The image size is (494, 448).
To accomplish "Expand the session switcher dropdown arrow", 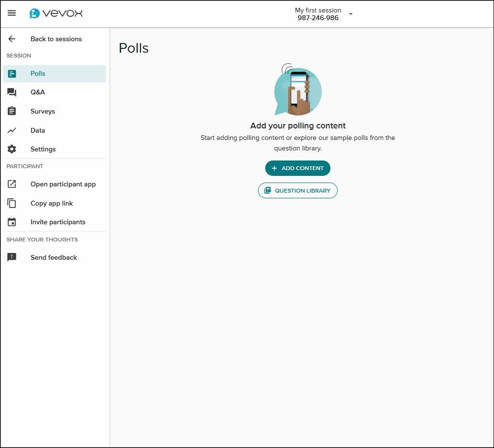I will pyautogui.click(x=351, y=14).
